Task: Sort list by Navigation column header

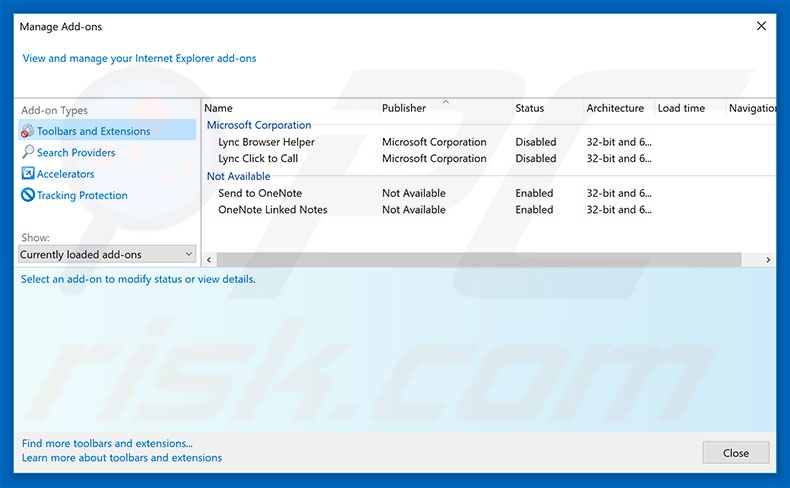Action: 751,108
